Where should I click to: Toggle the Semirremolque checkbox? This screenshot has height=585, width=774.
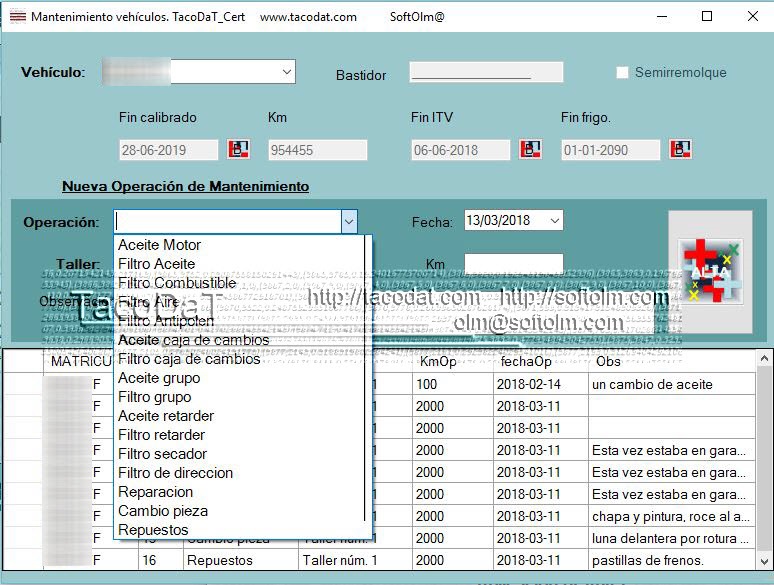(x=622, y=72)
